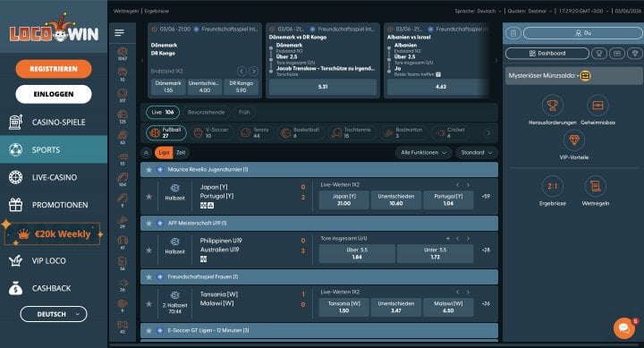Star the AFF Meisterschaft U19 league

coord(148,224)
